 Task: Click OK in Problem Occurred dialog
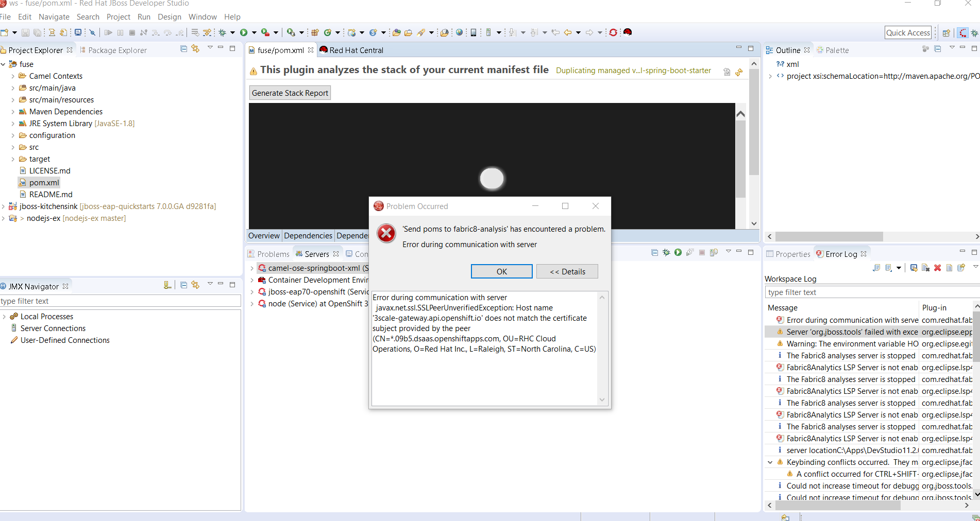click(502, 272)
